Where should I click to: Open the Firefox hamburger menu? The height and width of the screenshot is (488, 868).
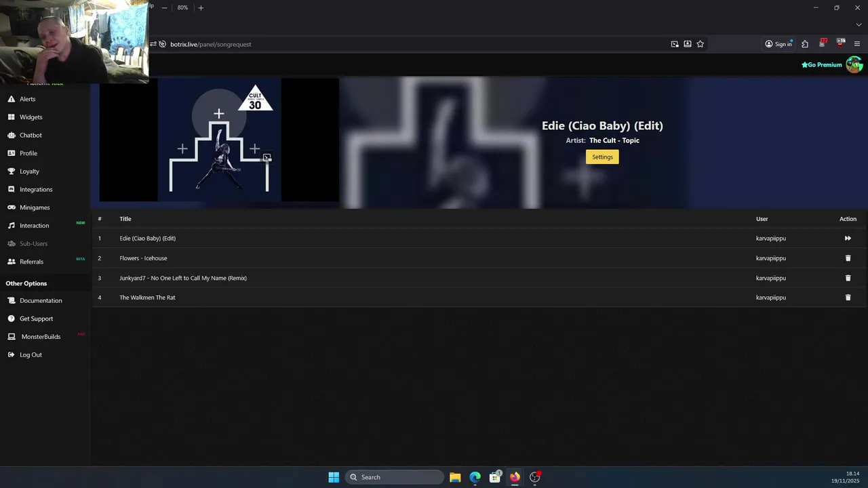tap(857, 44)
